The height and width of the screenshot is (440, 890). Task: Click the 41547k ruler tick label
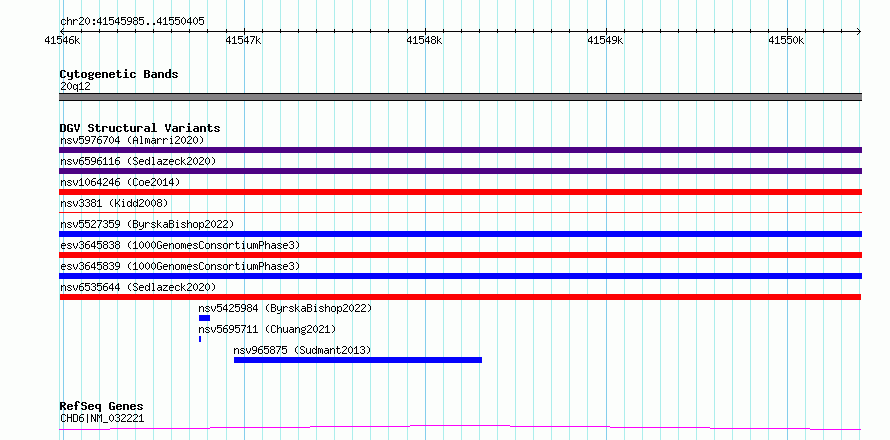pyautogui.click(x=244, y=40)
